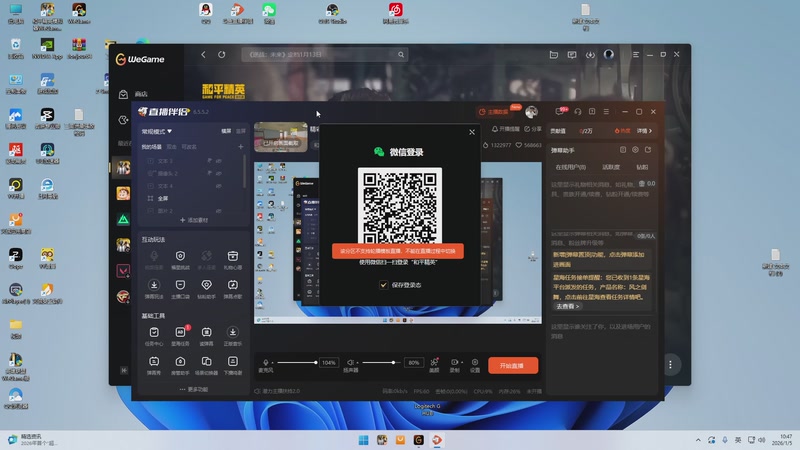Toggle visibility eye for 图片 2 source
The image size is (800, 450).
click(x=218, y=211)
